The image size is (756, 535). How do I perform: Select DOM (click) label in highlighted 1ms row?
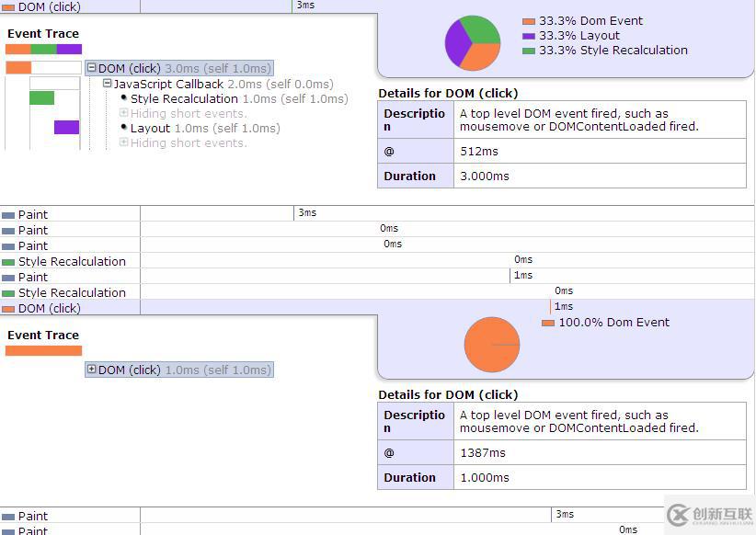tap(49, 309)
